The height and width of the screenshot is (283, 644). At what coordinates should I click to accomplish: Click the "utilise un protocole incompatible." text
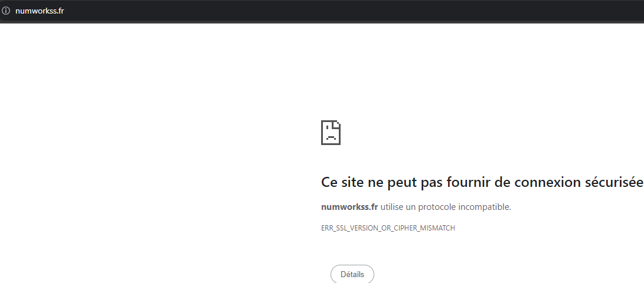pos(446,207)
